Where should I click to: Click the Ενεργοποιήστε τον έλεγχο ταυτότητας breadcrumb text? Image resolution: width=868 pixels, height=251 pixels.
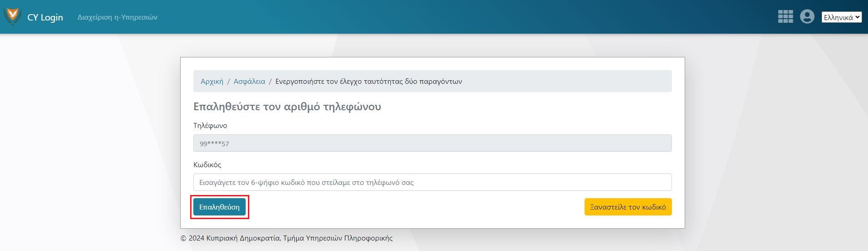(368, 82)
